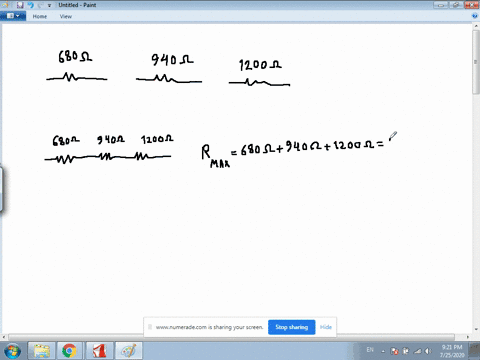Click the Redo arrow in title bar
The height and width of the screenshot is (360, 480).
point(41,5)
